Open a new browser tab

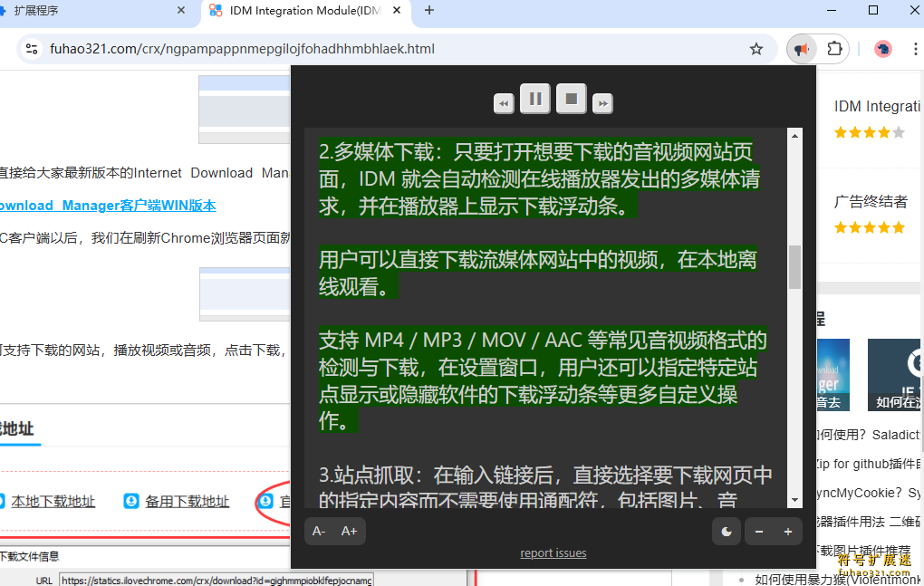click(429, 10)
